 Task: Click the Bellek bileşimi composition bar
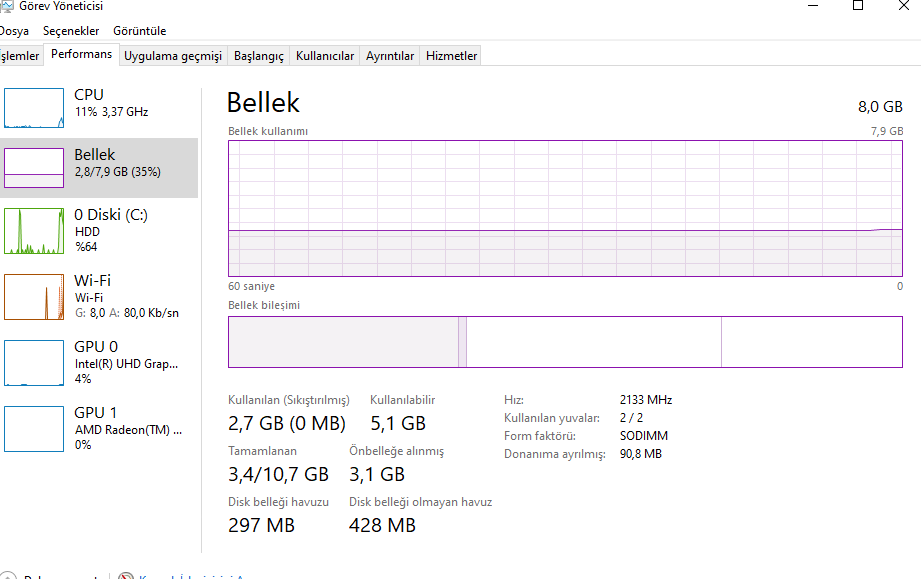[x=565, y=342]
